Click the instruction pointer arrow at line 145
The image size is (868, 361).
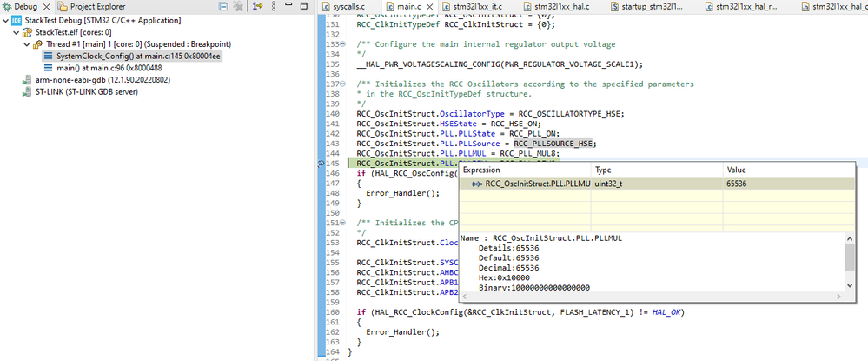[x=321, y=164]
